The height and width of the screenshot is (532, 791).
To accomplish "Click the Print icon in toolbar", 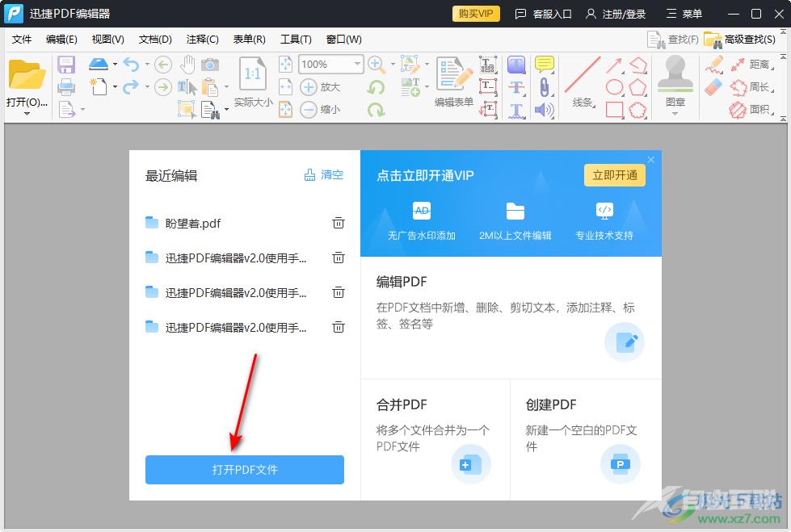I will pyautogui.click(x=66, y=87).
